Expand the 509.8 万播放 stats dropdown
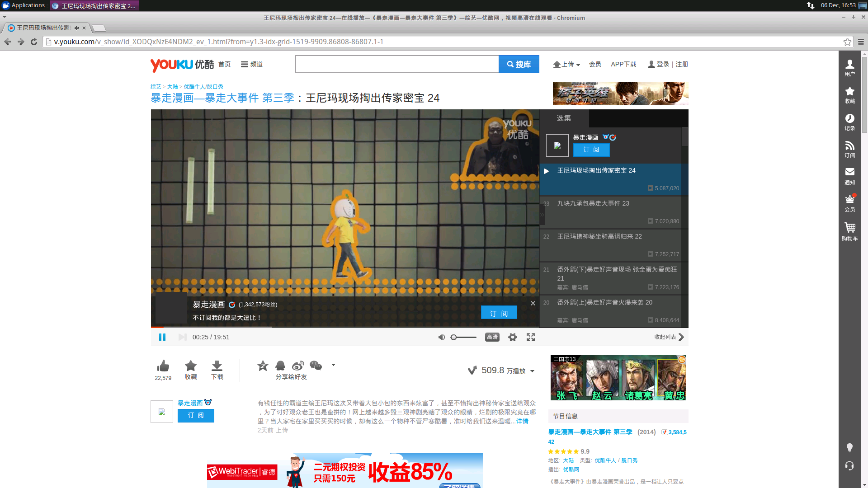The image size is (868, 488). coord(532,371)
